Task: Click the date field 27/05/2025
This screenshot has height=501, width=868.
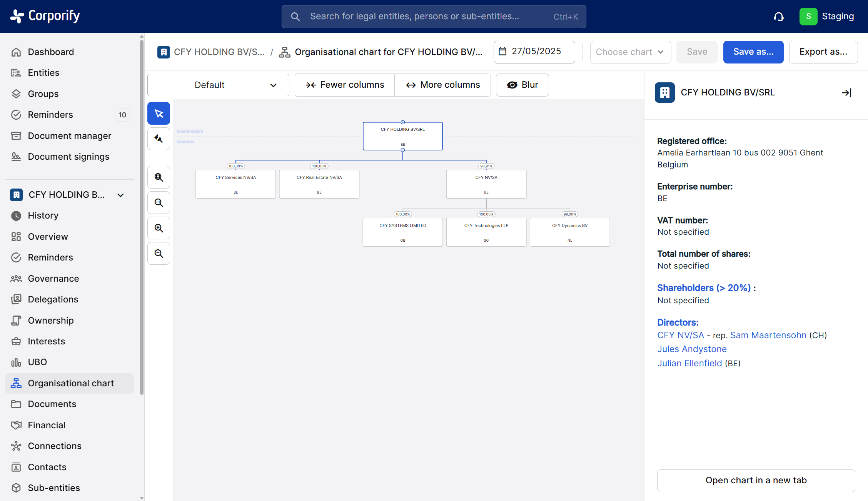Action: 534,52
